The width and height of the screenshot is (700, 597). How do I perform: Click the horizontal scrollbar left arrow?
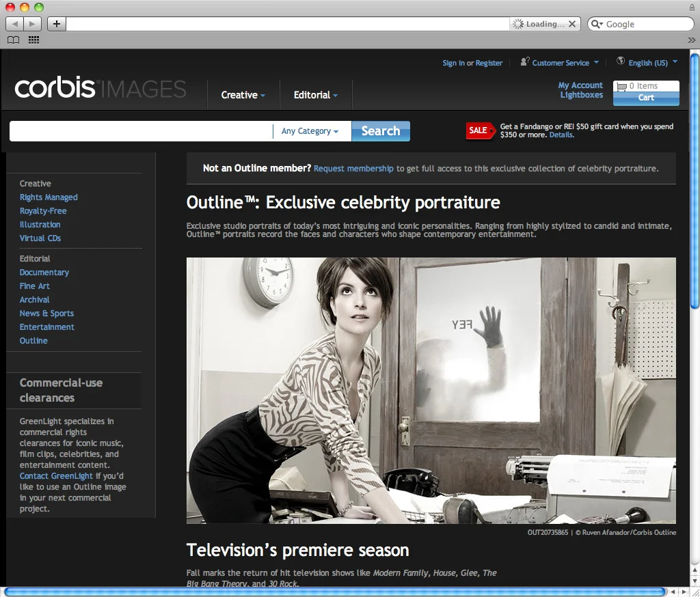tap(673, 592)
